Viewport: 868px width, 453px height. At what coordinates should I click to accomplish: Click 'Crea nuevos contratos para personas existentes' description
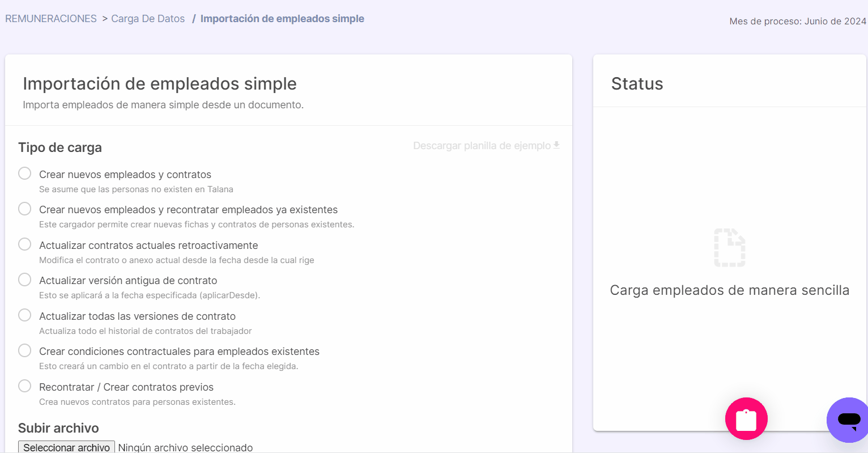(137, 402)
